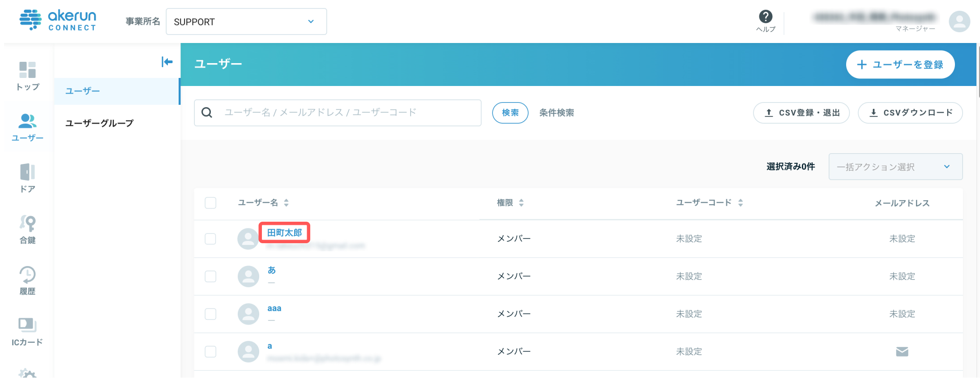Click the CSVダウンロード button
The height and width of the screenshot is (378, 980).
coord(910,113)
